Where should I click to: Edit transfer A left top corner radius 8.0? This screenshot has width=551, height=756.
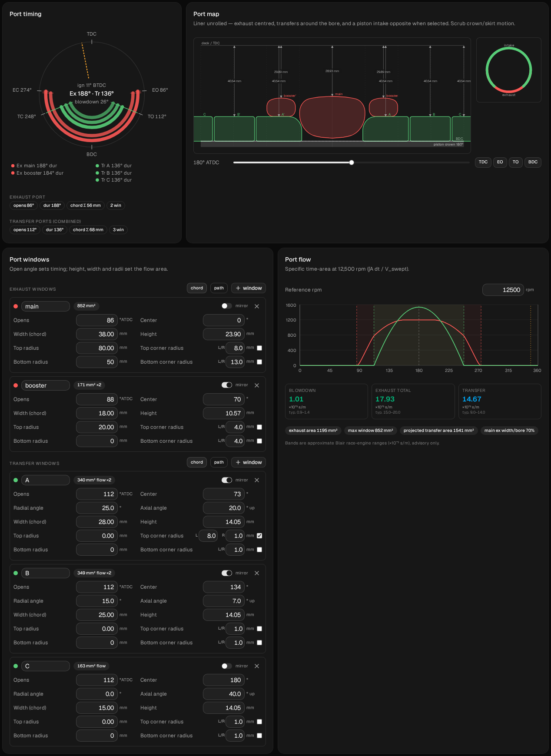pyautogui.click(x=209, y=536)
